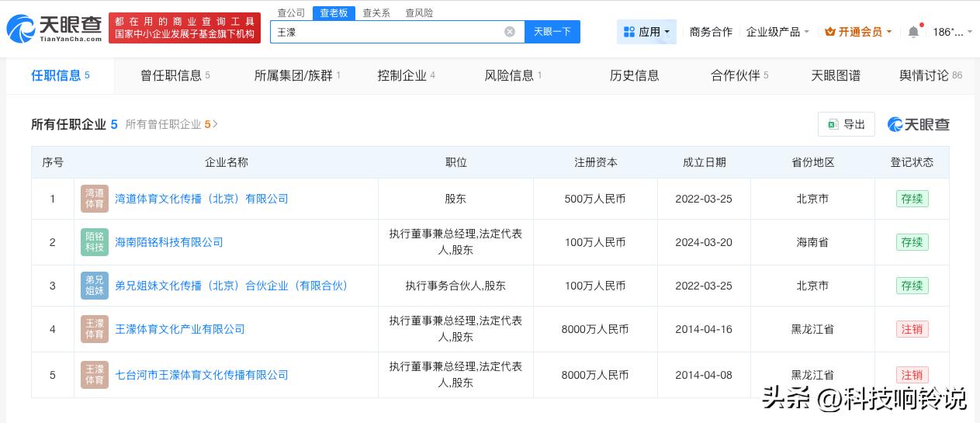Open the 曾任职信息 tab

[175, 75]
